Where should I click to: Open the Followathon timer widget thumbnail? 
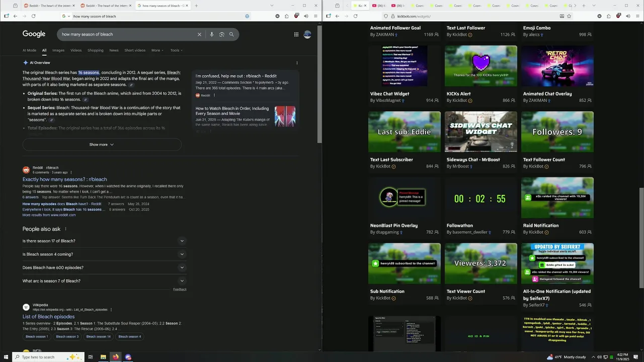point(481,198)
